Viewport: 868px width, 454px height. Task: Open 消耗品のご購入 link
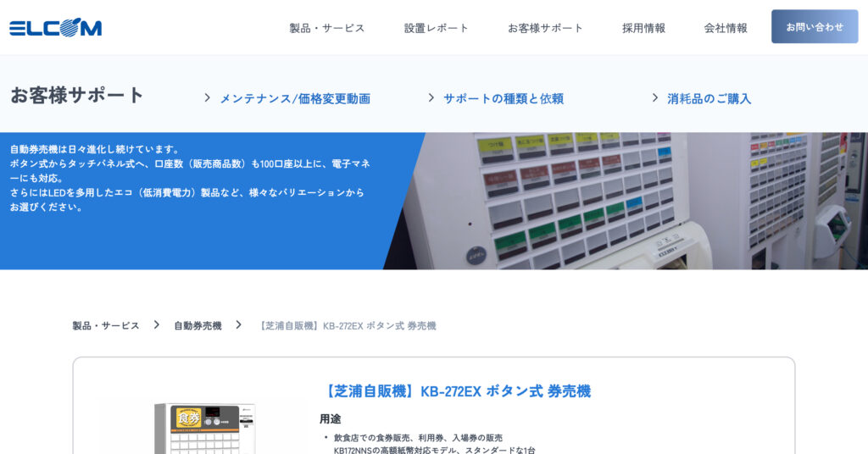click(x=709, y=98)
